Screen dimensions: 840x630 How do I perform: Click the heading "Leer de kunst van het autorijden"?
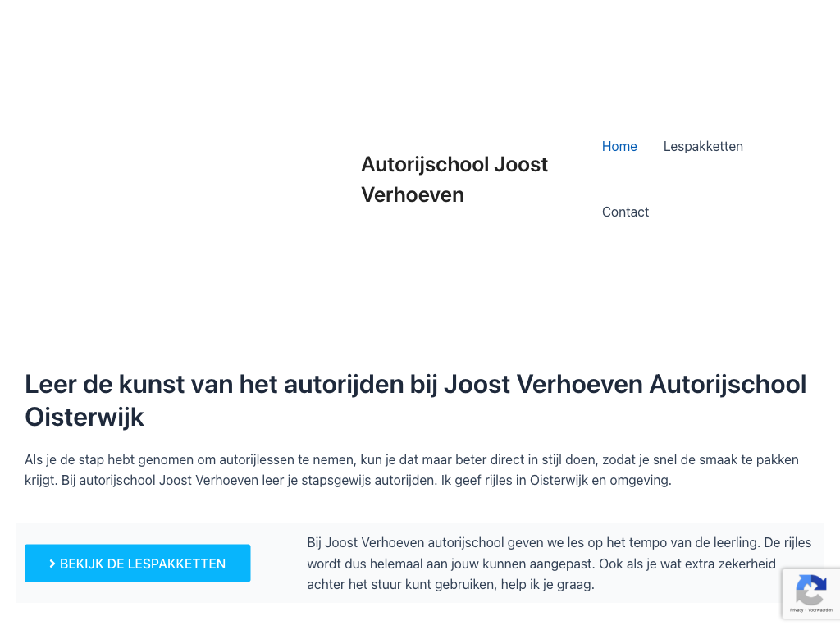tap(416, 400)
